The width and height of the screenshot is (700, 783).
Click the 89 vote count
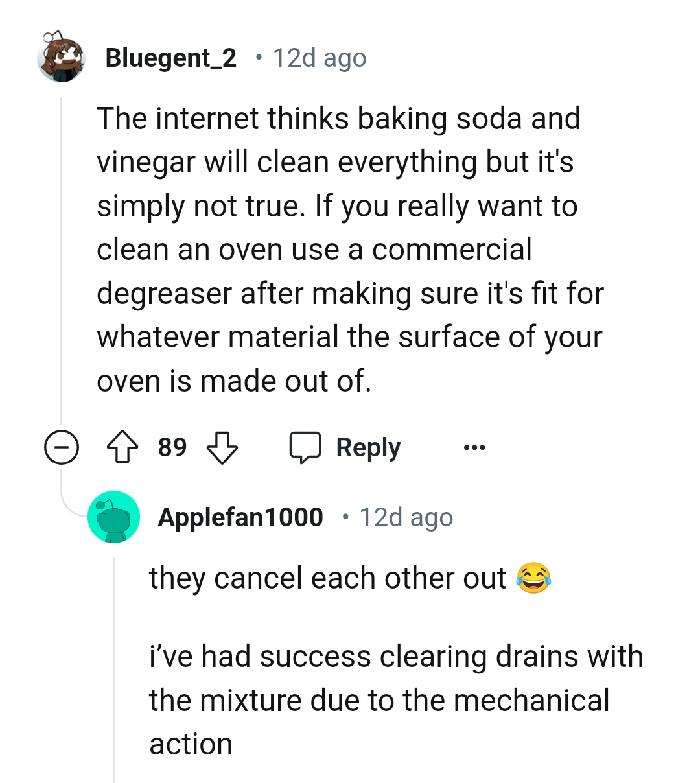(x=172, y=448)
